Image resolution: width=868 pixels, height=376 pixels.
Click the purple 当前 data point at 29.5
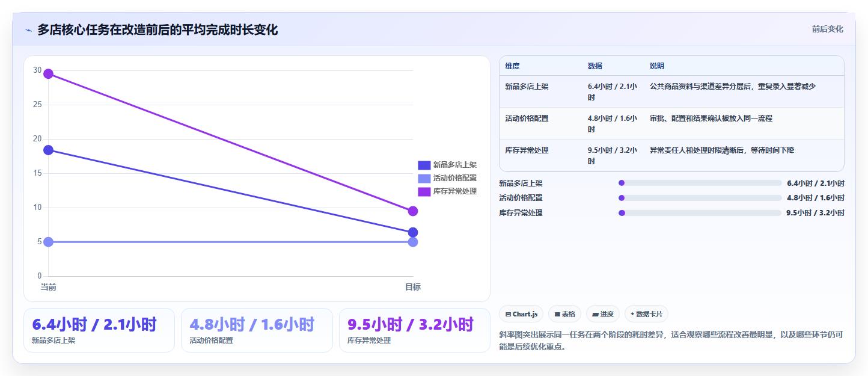[48, 74]
